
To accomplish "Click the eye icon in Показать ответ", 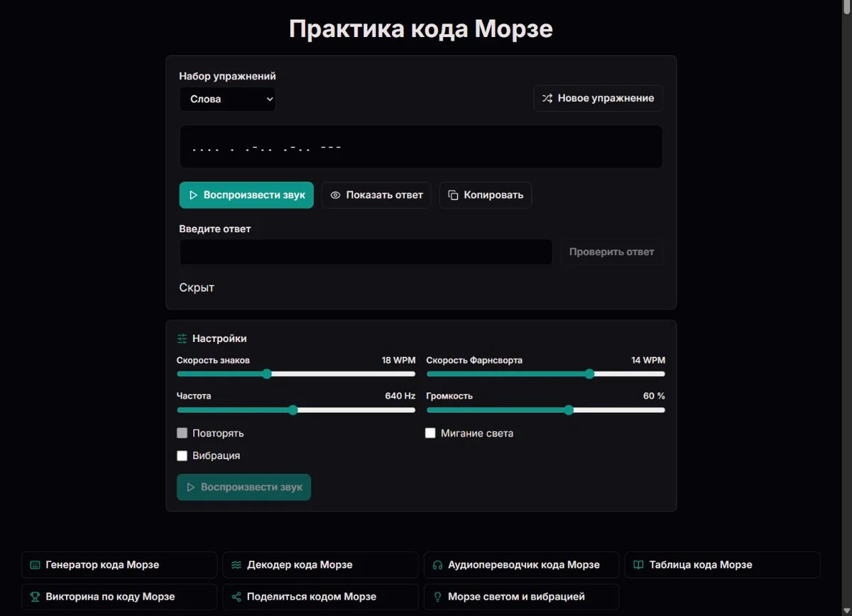I will (336, 195).
